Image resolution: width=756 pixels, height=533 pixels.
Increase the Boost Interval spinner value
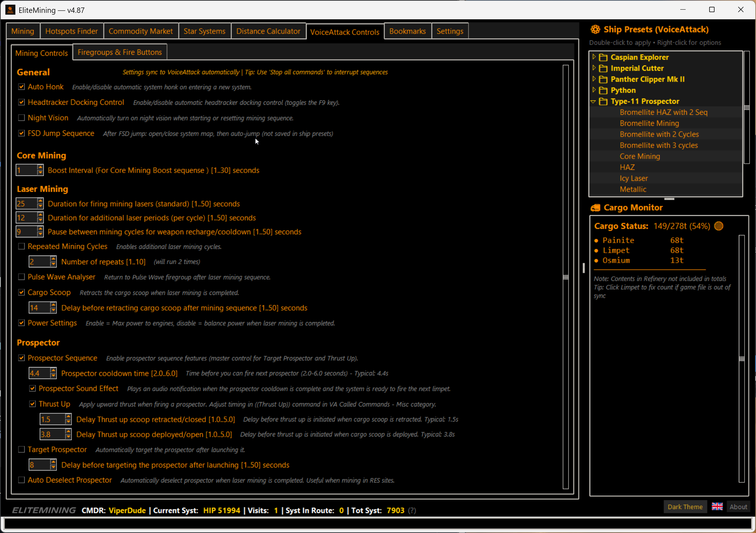pos(40,167)
